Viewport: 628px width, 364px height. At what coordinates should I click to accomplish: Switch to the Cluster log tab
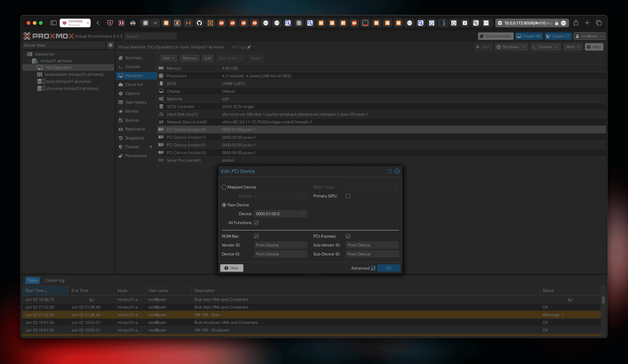pos(55,280)
